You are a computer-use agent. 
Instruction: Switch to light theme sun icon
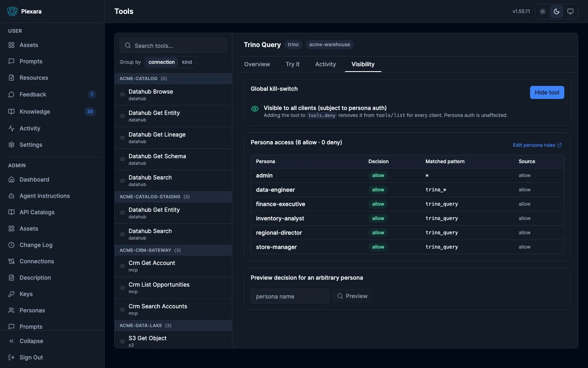(543, 11)
